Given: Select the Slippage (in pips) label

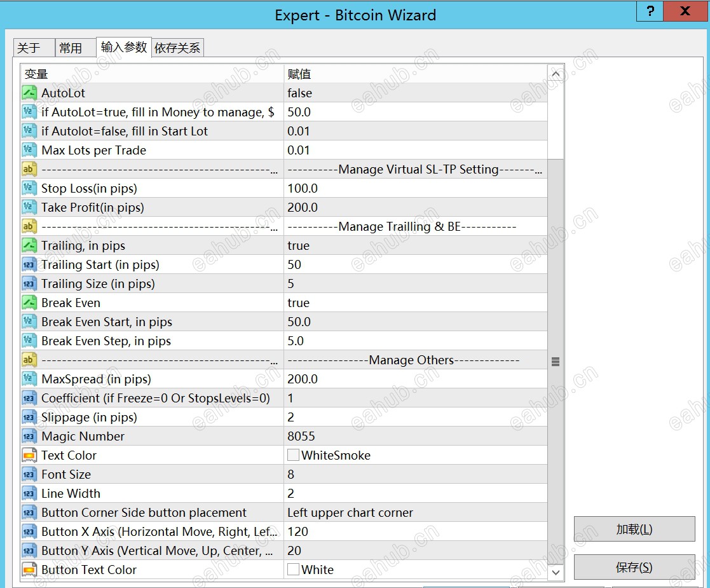Looking at the screenshot, I should pos(89,417).
